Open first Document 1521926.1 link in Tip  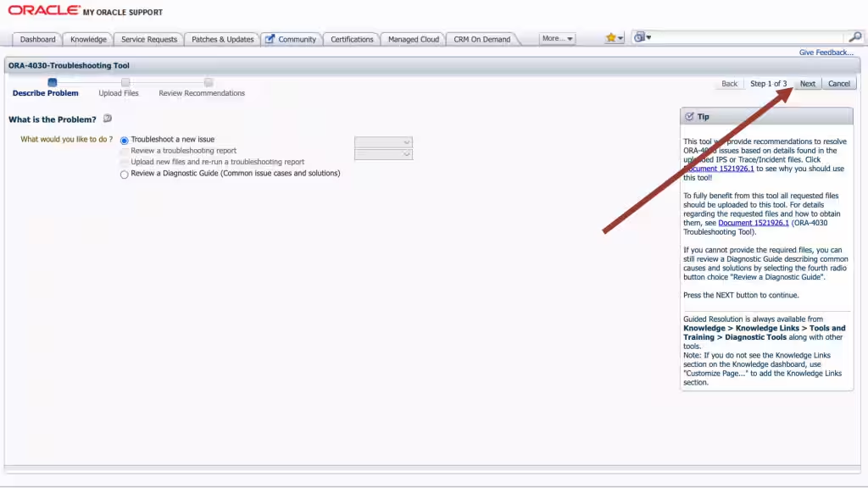point(719,169)
